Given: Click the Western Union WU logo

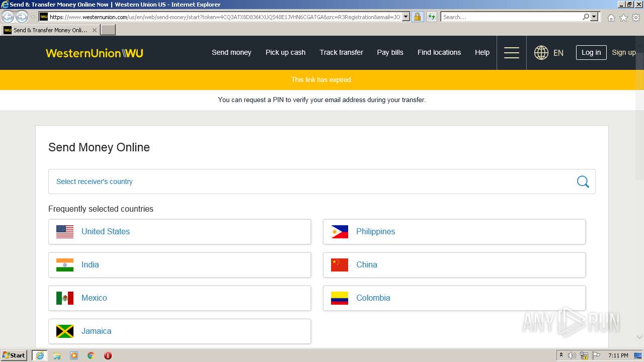Looking at the screenshot, I should coord(95,53).
